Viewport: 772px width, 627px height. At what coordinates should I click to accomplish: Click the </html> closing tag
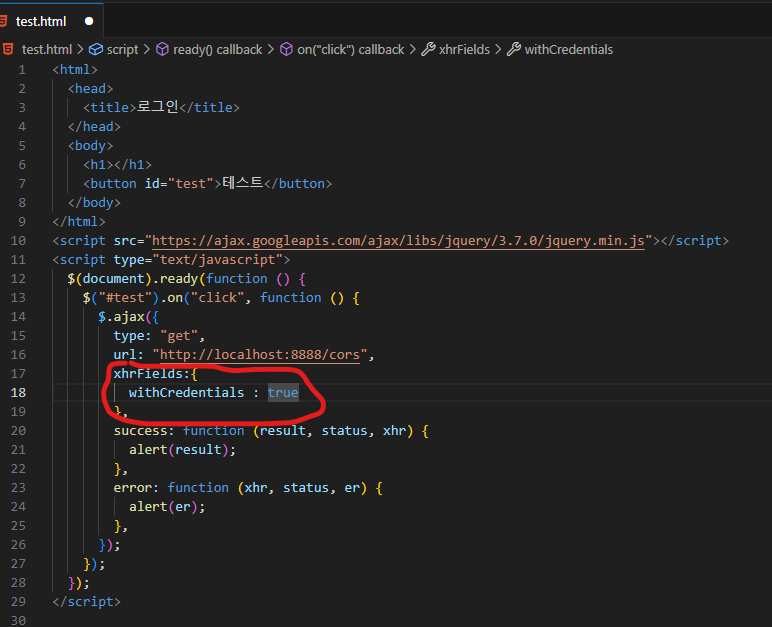tap(79, 222)
